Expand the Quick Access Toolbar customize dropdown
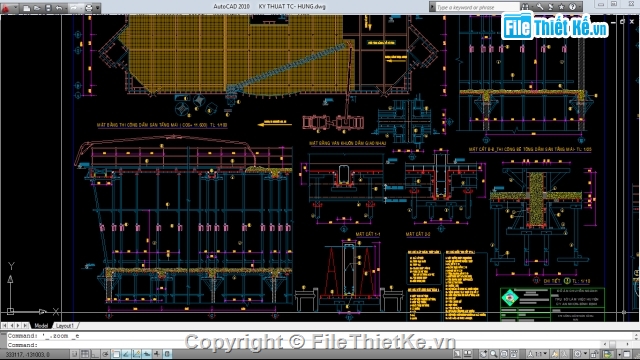This screenshot has height=360, width=640. (98, 7)
